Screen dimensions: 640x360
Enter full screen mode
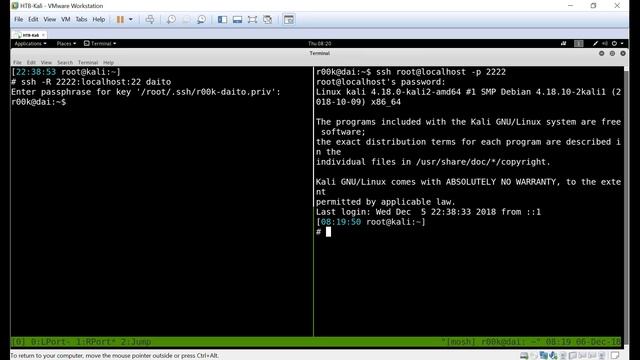(x=252, y=19)
